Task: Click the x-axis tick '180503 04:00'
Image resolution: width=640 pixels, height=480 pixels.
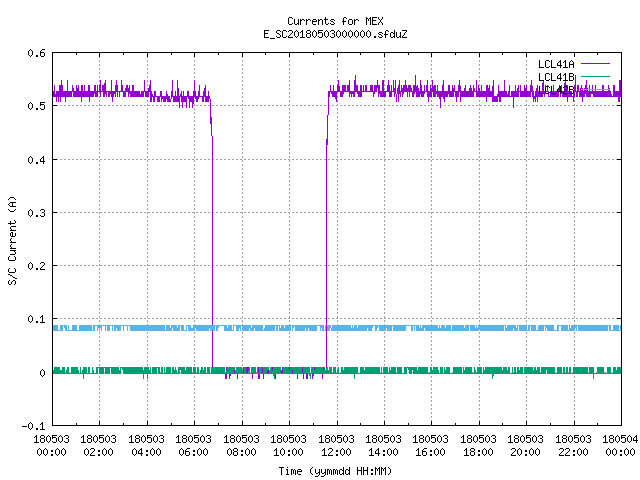Action: (x=147, y=445)
